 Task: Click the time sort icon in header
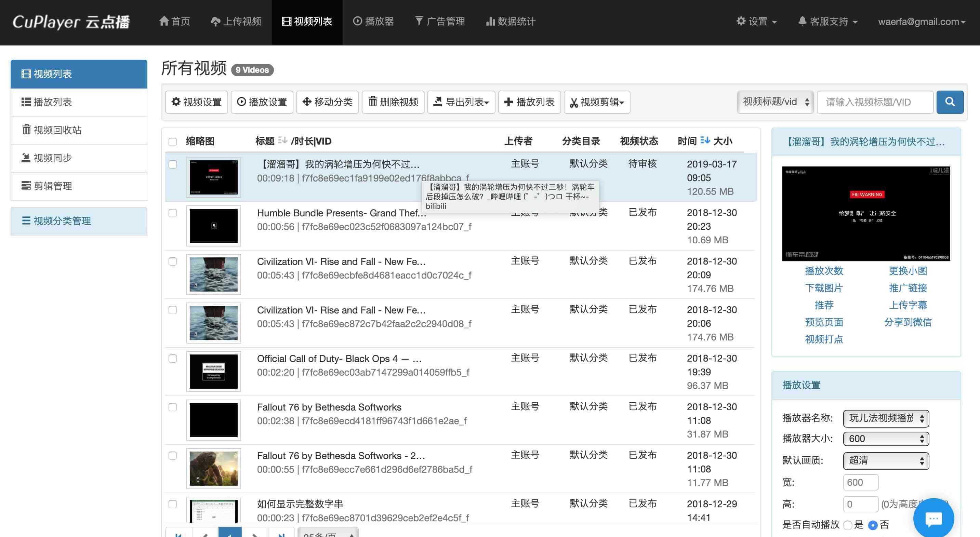click(705, 140)
